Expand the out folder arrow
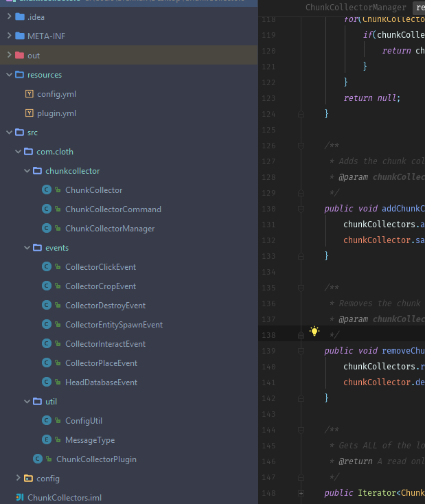The height and width of the screenshot is (504, 425). point(9,55)
